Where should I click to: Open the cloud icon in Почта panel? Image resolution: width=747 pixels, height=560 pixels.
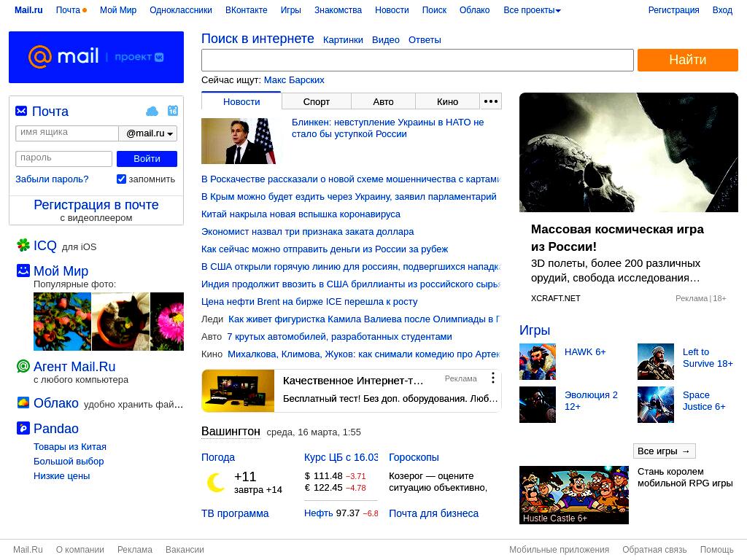pyautogui.click(x=152, y=112)
